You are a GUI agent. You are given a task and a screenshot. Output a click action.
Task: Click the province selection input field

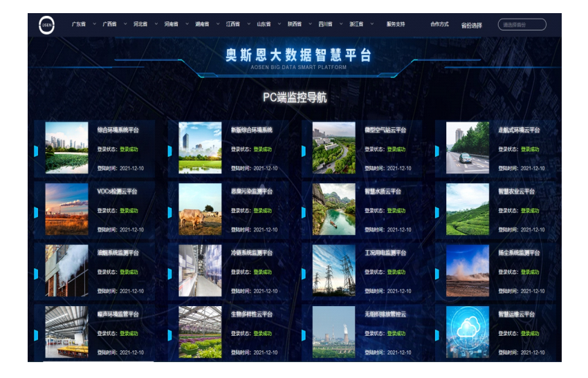(x=522, y=25)
